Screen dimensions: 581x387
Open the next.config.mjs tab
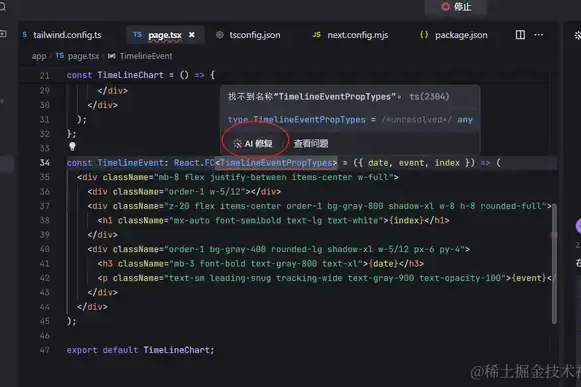(x=358, y=35)
